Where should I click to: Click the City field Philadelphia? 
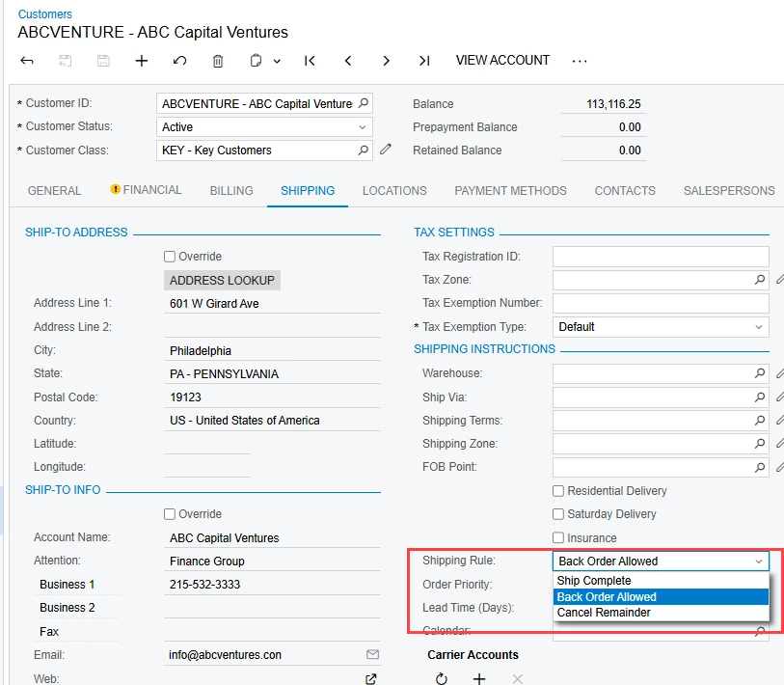272,351
